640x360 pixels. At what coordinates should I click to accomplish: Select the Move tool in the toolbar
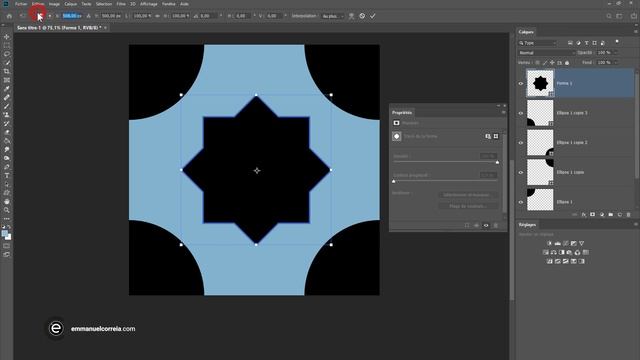pyautogui.click(x=7, y=37)
